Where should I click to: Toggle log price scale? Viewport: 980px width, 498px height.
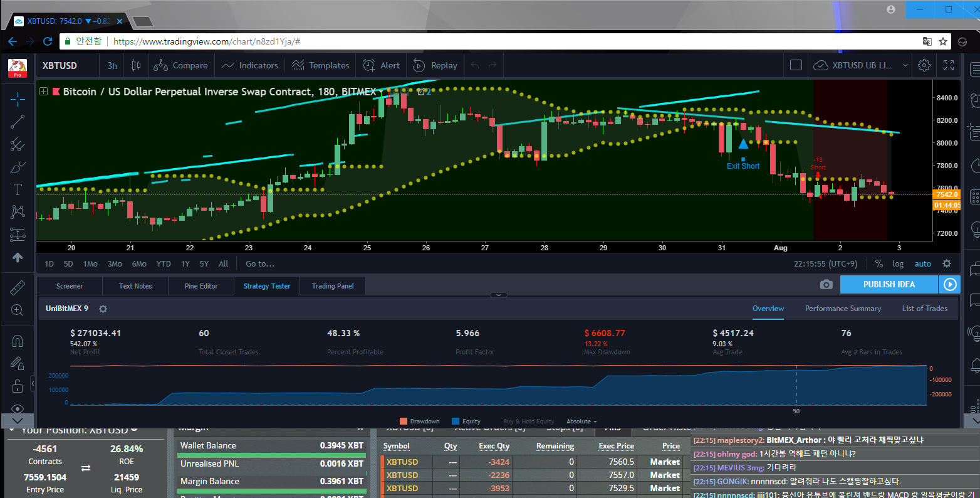(898, 264)
